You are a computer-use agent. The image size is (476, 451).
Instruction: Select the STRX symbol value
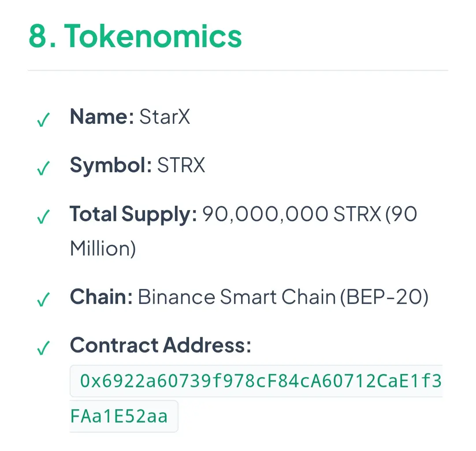pos(181,166)
